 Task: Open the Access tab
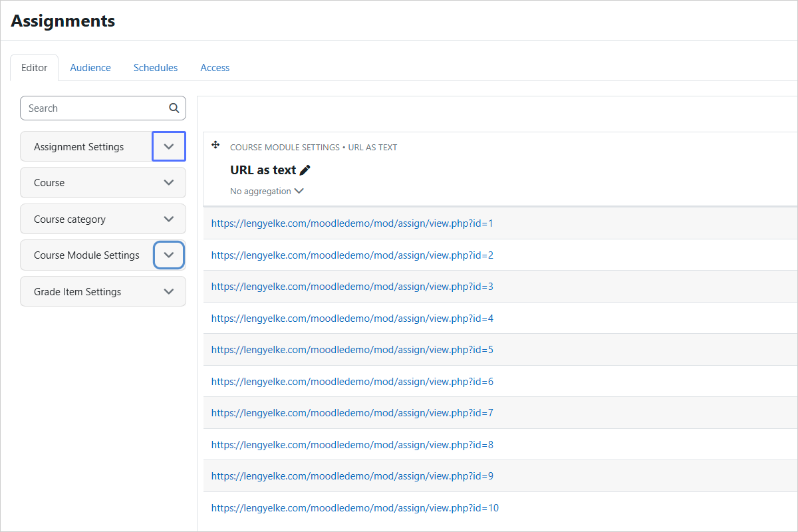pos(215,68)
